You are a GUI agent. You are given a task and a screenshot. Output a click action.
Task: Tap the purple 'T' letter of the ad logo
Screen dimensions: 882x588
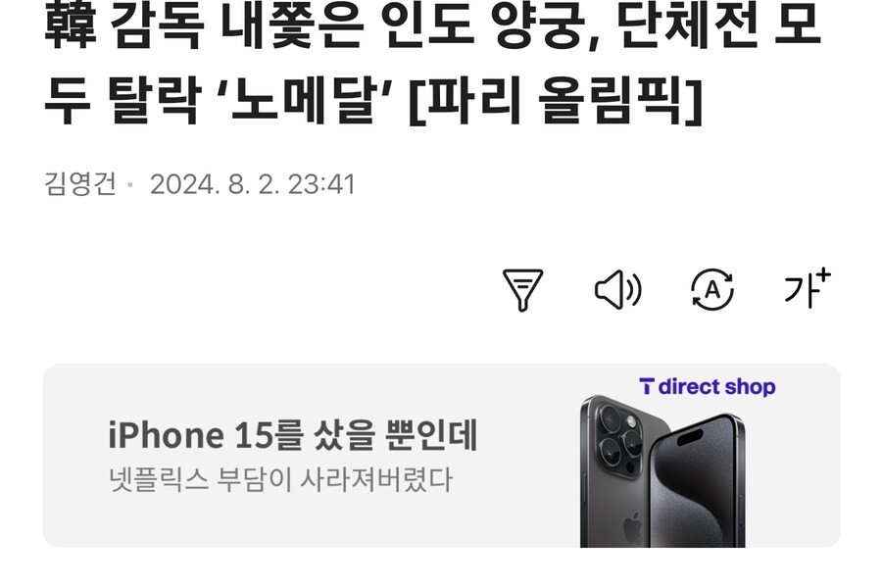click(647, 386)
